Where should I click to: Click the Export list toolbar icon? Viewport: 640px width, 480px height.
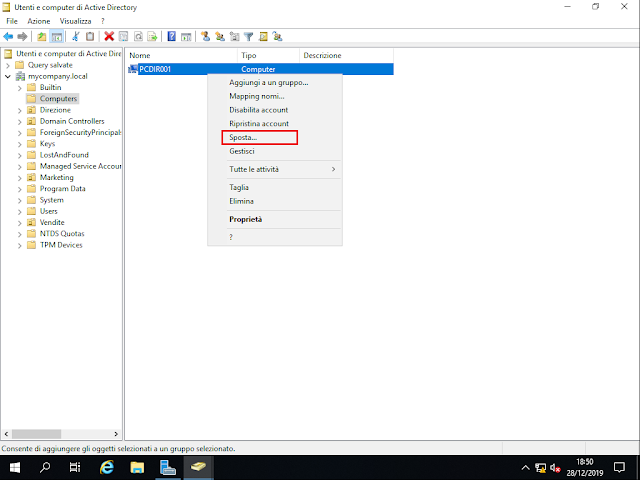click(x=153, y=37)
